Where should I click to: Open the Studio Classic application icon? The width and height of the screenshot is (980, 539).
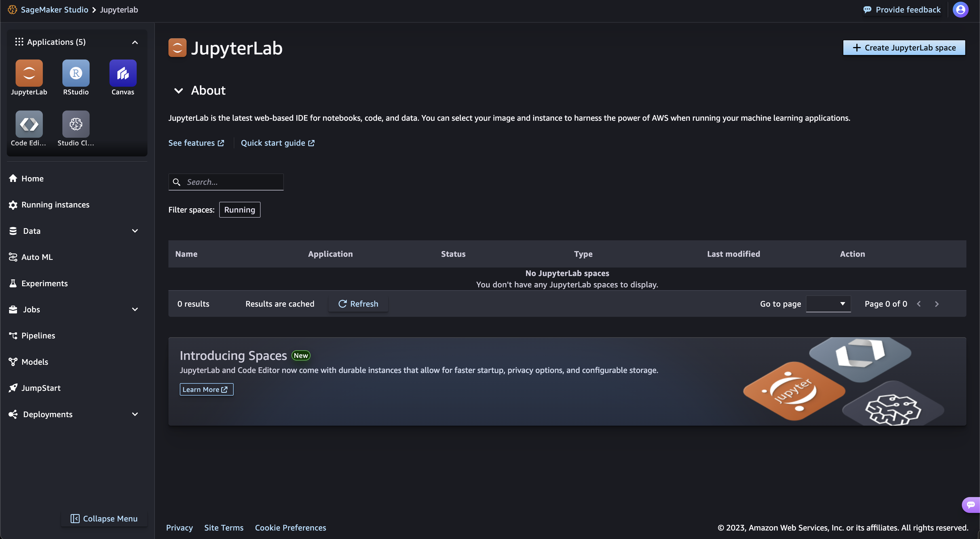[76, 124]
